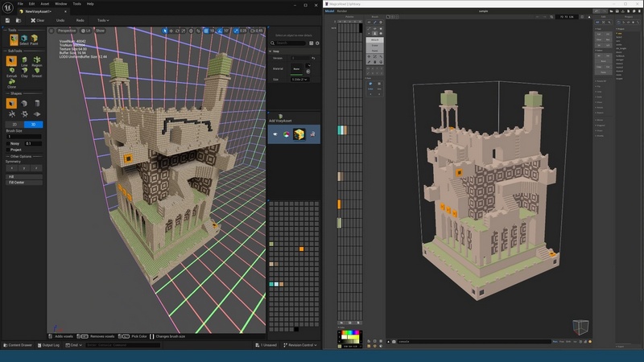Choose the Line subtool
Image resolution: width=644 pixels, height=362 pixels.
(24, 62)
